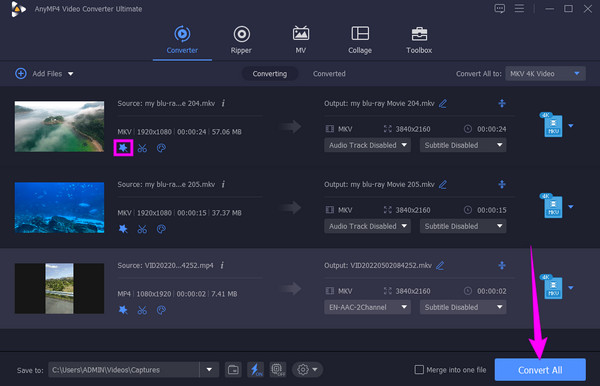This screenshot has height=386, width=600.
Task: Click compress icon for Movie 205 output
Action: pyautogui.click(x=502, y=184)
